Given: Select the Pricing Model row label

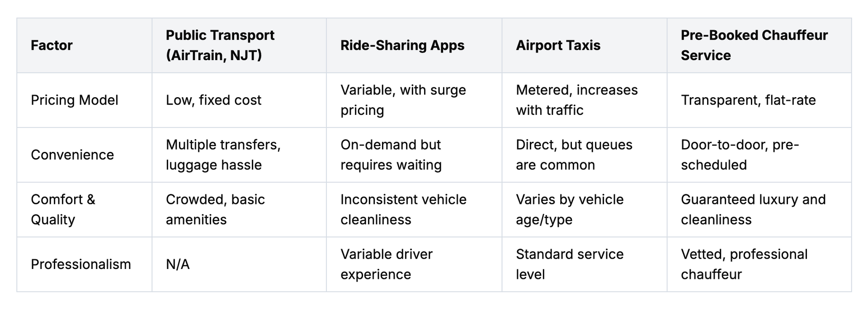Looking at the screenshot, I should click(x=84, y=100).
